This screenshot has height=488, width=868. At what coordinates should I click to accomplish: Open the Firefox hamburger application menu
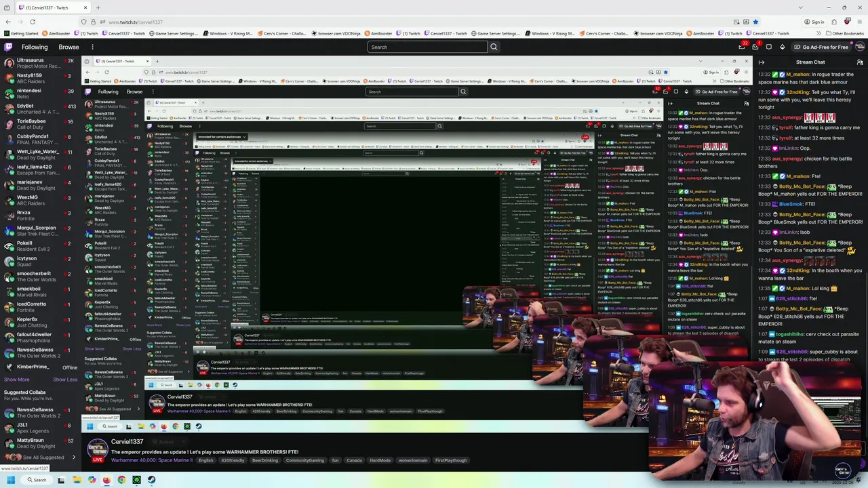pos(859,22)
